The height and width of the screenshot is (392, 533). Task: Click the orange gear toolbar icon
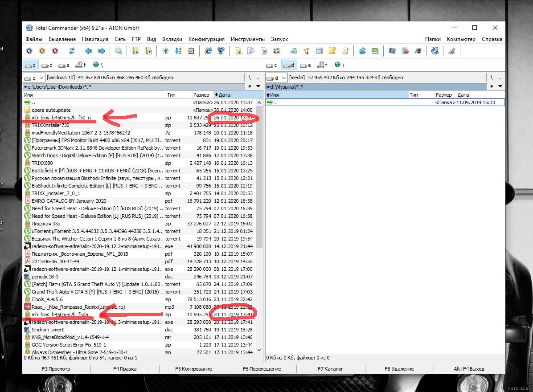pos(42,51)
